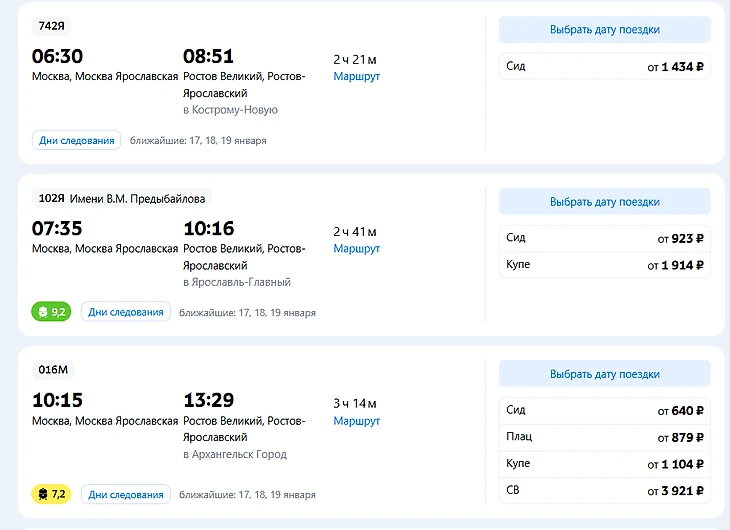Image resolution: width=730 pixels, height=530 pixels.
Task: Show running days for train 742Я
Action: (77, 140)
